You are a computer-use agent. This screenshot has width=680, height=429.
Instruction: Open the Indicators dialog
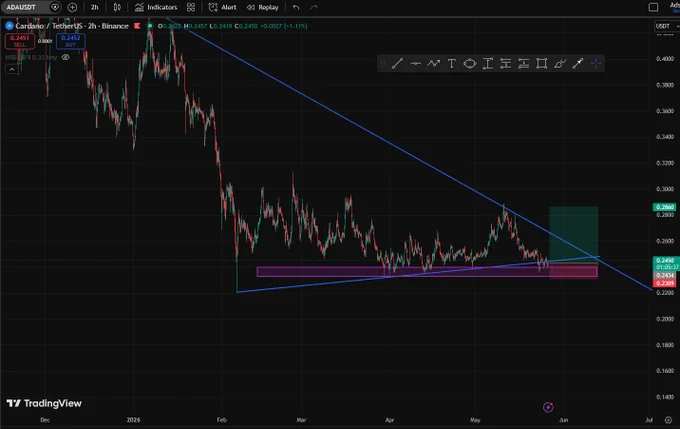point(156,7)
